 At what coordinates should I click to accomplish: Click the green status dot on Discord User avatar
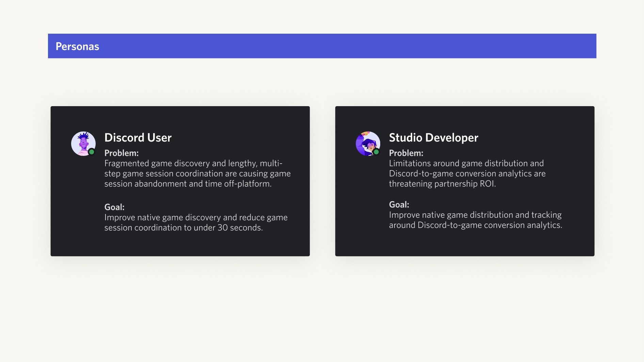tap(92, 152)
